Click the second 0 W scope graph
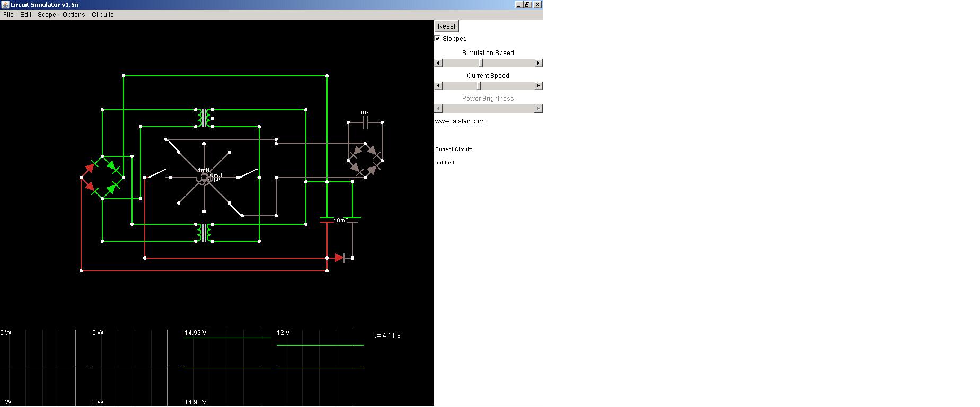Image resolution: width=980 pixels, height=407 pixels. coord(136,368)
